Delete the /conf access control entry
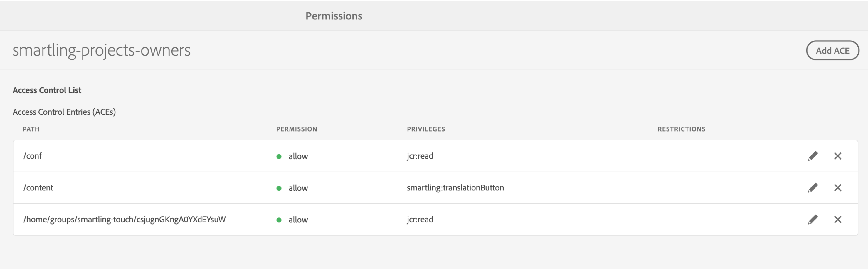 coord(838,156)
